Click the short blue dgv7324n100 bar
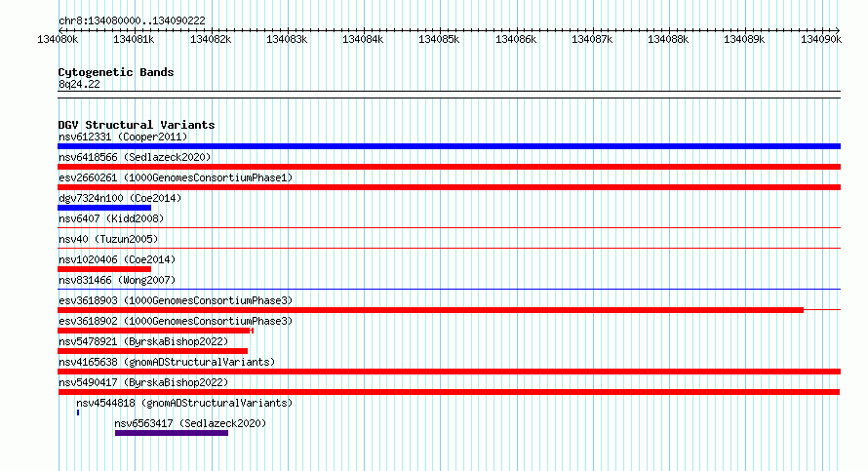Screen dimensions: 868x471 [x=104, y=208]
